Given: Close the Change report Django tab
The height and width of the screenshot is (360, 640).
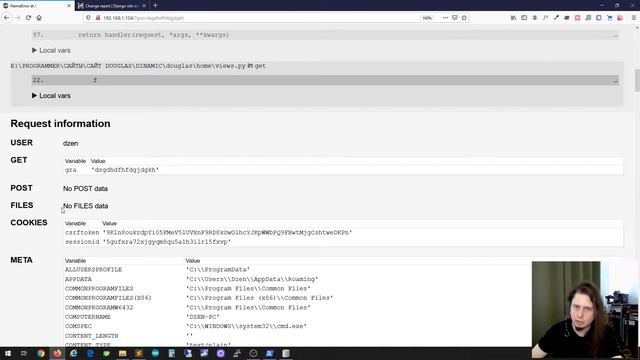Looking at the screenshot, I should click(x=144, y=6).
